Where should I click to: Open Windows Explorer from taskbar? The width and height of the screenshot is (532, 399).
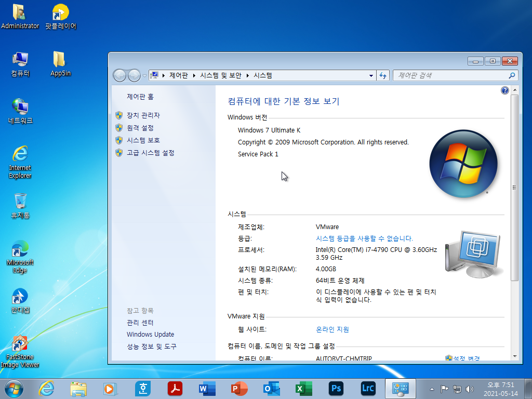[78, 389]
